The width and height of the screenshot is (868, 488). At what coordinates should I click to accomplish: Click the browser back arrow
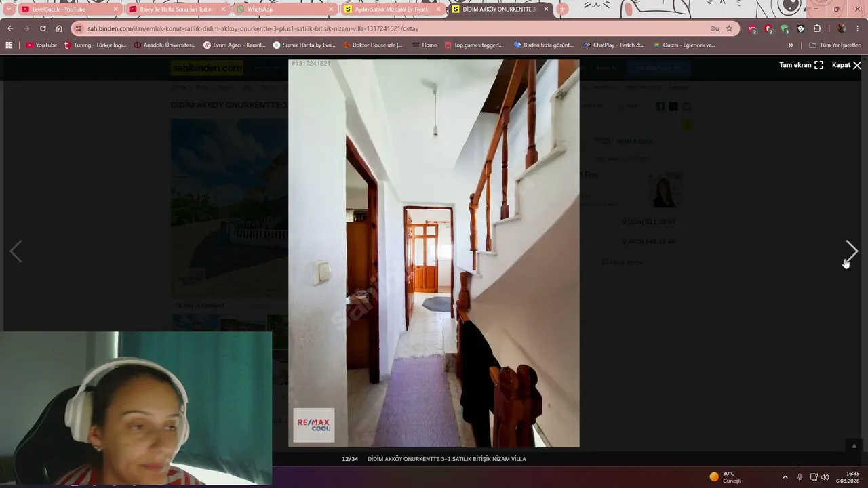10,28
